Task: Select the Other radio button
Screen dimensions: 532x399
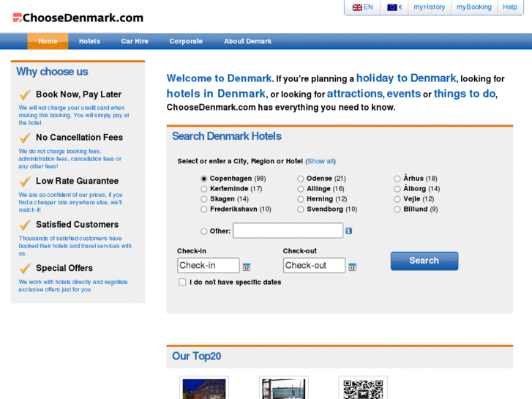Action: tap(203, 231)
